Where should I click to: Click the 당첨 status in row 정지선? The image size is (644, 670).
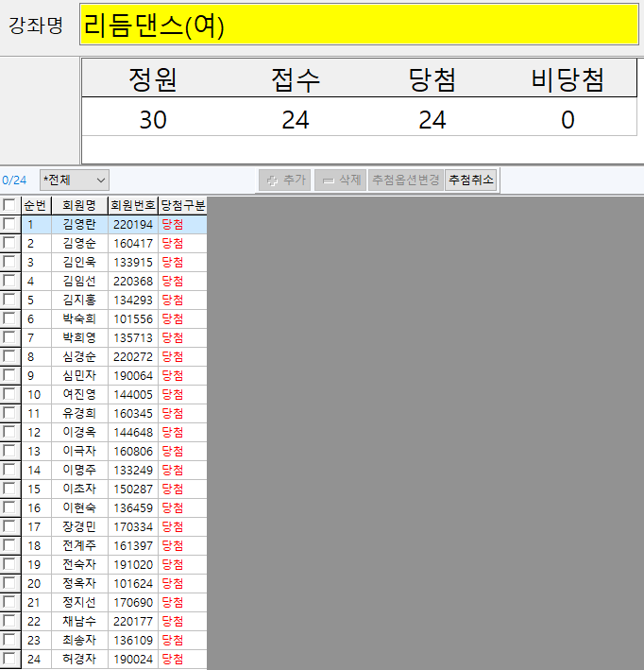[x=173, y=602]
